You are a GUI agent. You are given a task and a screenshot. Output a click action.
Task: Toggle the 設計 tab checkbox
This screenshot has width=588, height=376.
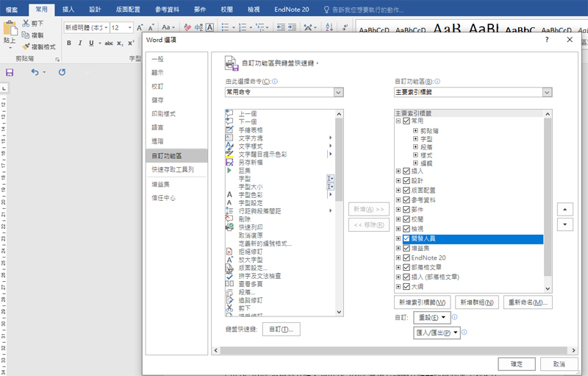(406, 180)
